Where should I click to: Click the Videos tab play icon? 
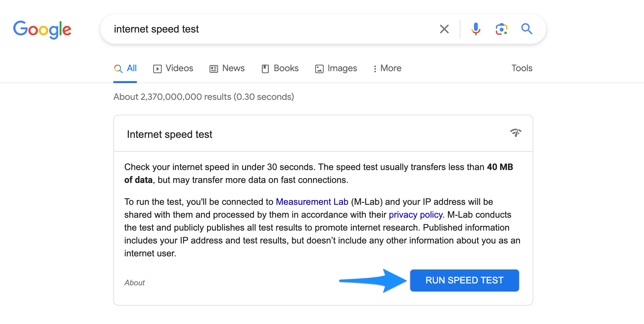tap(157, 69)
